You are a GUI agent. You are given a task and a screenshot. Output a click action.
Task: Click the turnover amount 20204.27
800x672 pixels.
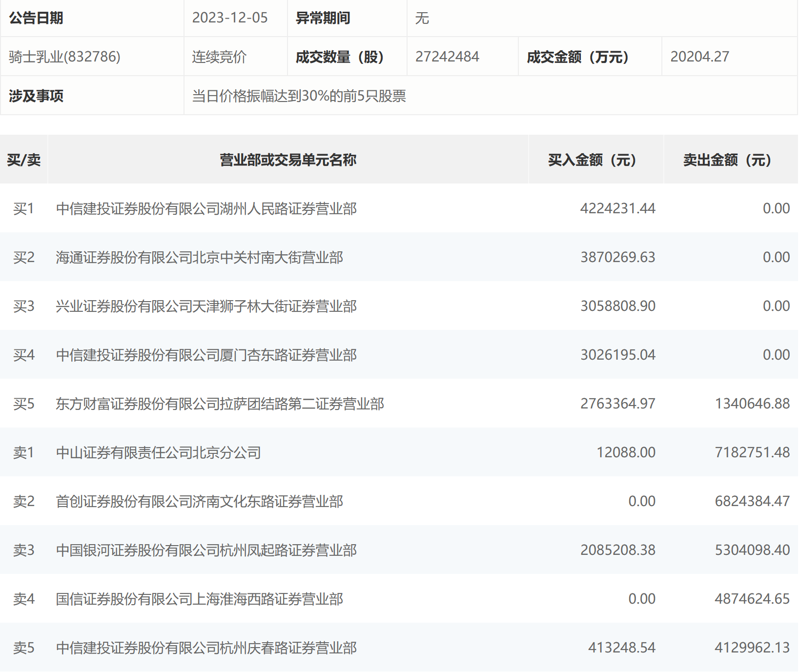(699, 57)
